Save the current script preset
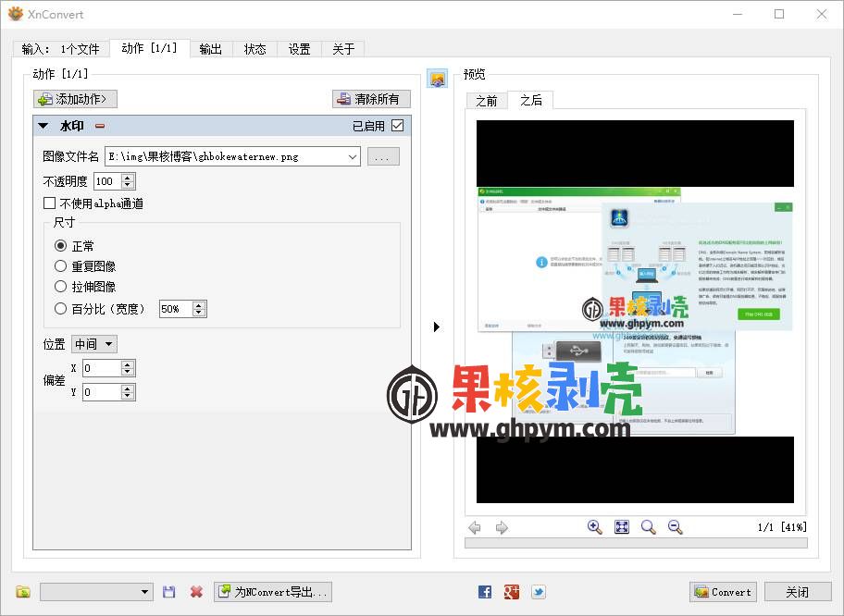This screenshot has width=844, height=616. pos(169,592)
